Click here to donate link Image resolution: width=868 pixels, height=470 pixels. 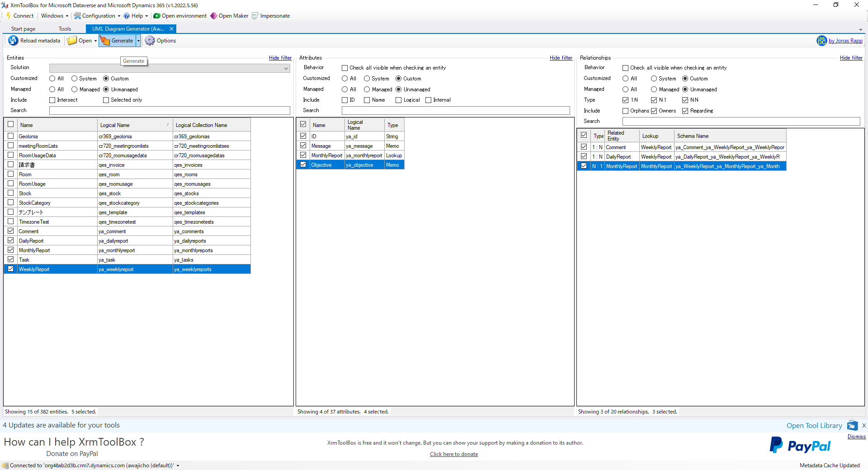click(x=454, y=454)
